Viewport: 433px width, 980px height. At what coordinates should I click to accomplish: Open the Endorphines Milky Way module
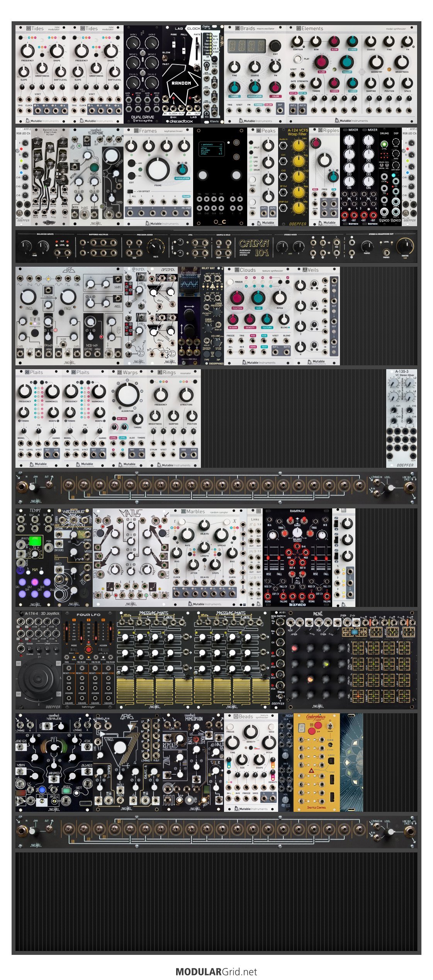tap(212, 316)
